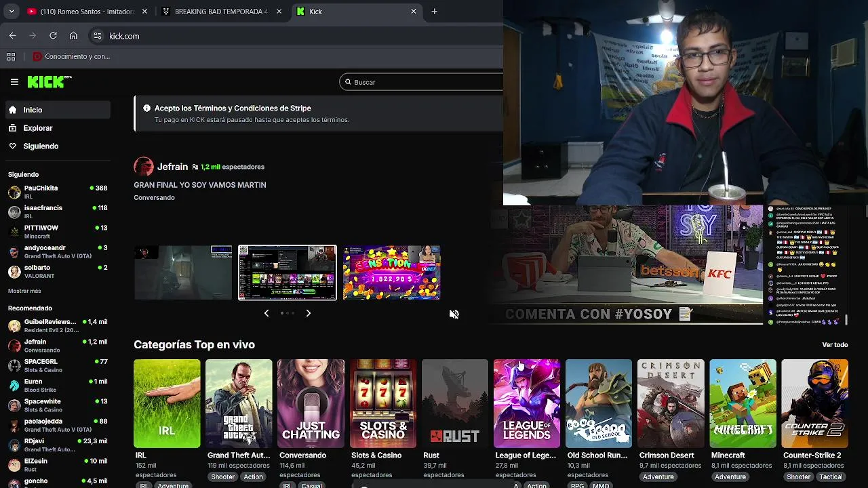Close the Breaking Bad browser tab
The height and width of the screenshot is (488, 868).
[x=279, y=12]
